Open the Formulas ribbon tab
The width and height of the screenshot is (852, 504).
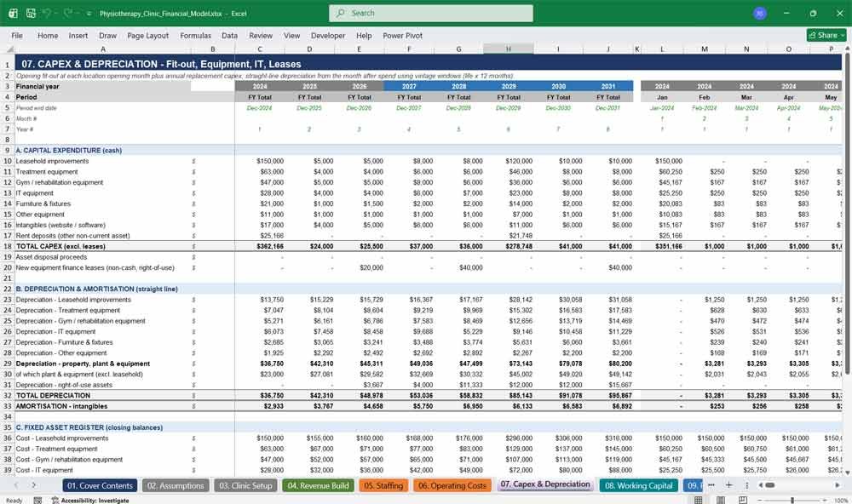[x=196, y=35]
